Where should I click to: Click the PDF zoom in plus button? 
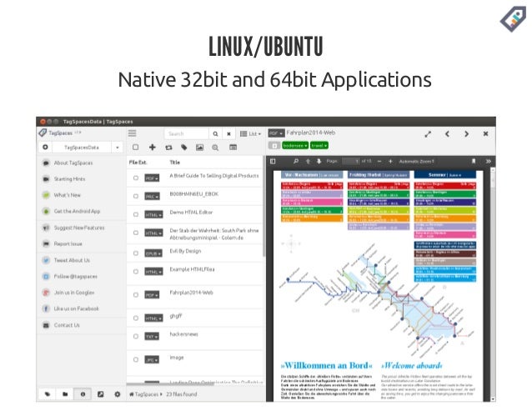tap(390, 162)
